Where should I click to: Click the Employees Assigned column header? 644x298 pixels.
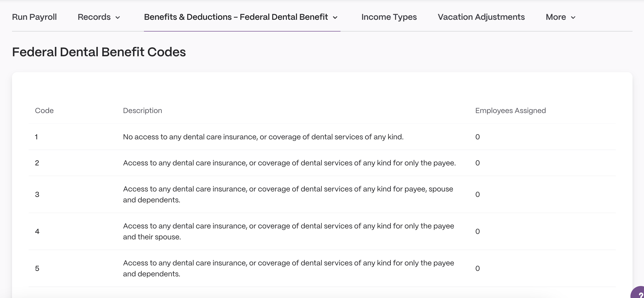[x=511, y=110]
